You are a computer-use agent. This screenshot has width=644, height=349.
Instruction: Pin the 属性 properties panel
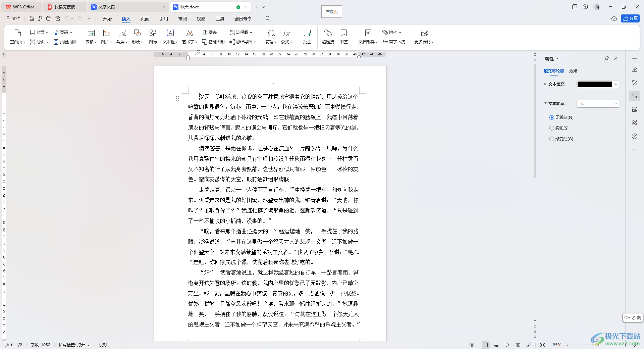coord(606,58)
